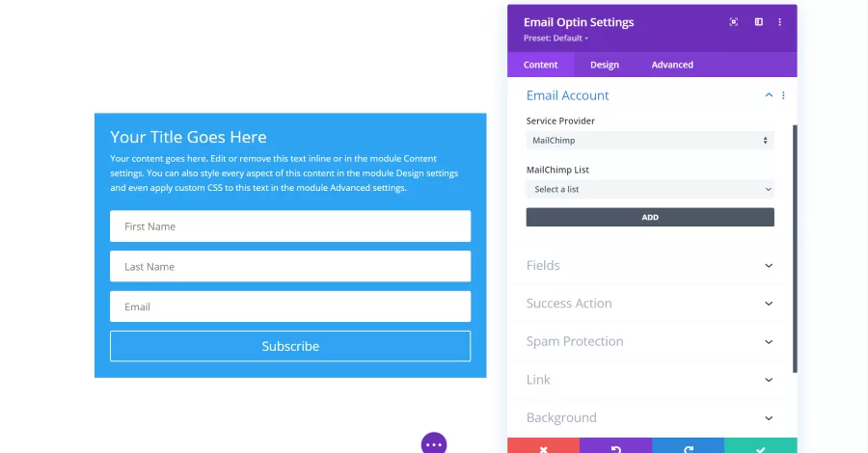The height and width of the screenshot is (453, 868).
Task: Click the MailChimp List label
Action: 557,170
